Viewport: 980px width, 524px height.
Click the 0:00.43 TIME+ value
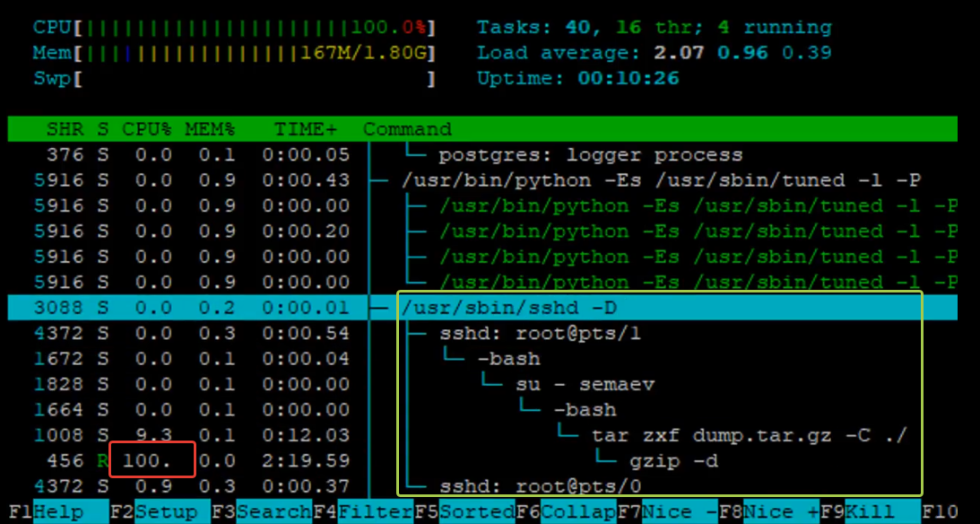point(306,180)
